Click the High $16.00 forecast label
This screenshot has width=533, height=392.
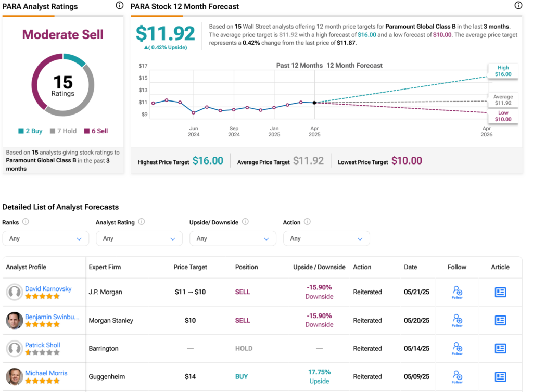pyautogui.click(x=503, y=71)
